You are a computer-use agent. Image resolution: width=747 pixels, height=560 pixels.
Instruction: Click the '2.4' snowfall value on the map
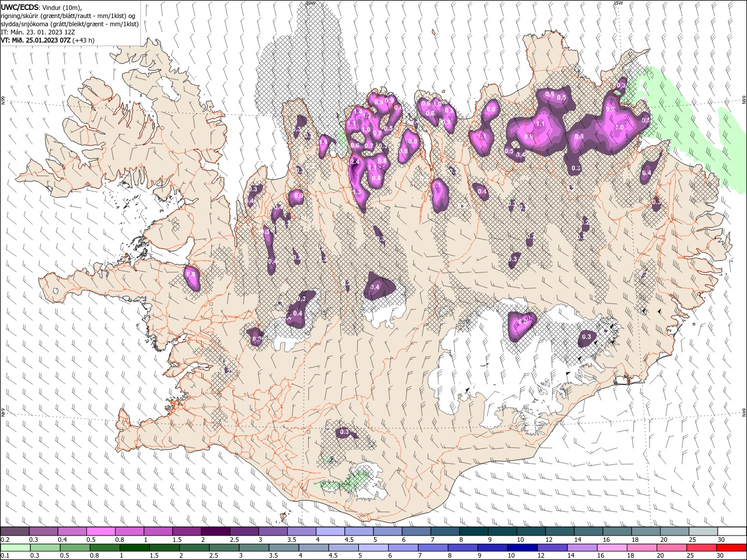[354, 162]
